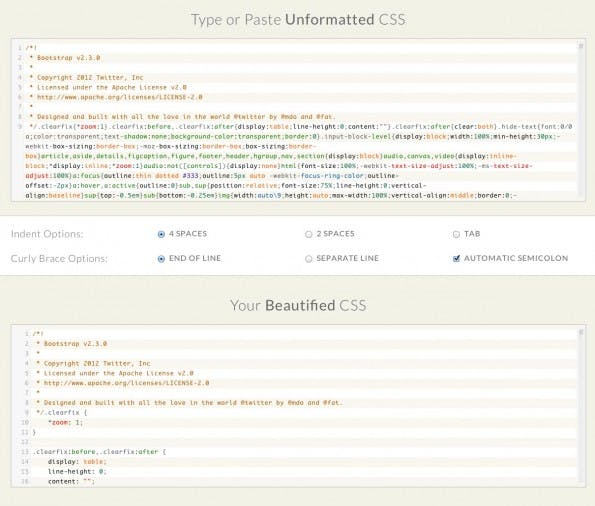Click the "*zoom: 1;" line in the output
The width and height of the screenshot is (595, 506).
[x=65, y=422]
